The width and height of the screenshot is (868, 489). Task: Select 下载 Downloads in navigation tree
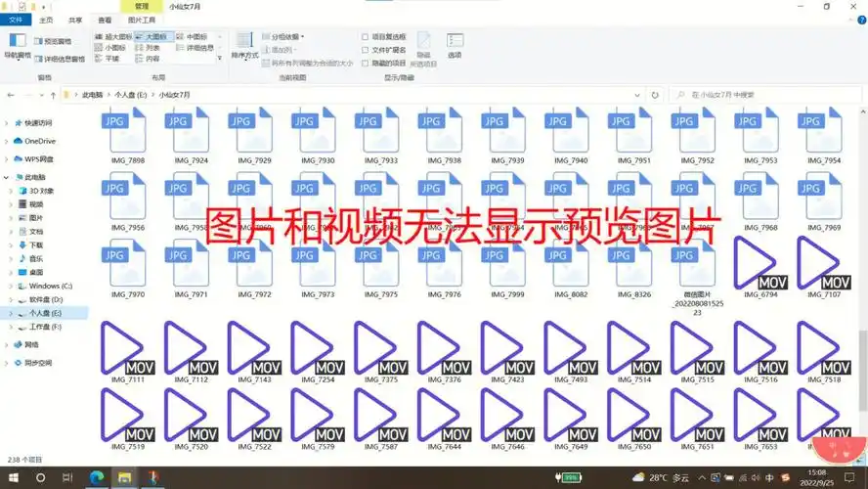36,245
